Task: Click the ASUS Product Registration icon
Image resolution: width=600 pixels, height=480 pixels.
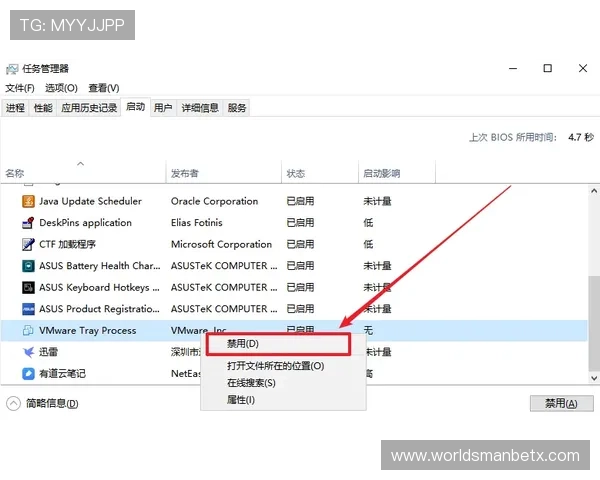Action: pos(28,309)
